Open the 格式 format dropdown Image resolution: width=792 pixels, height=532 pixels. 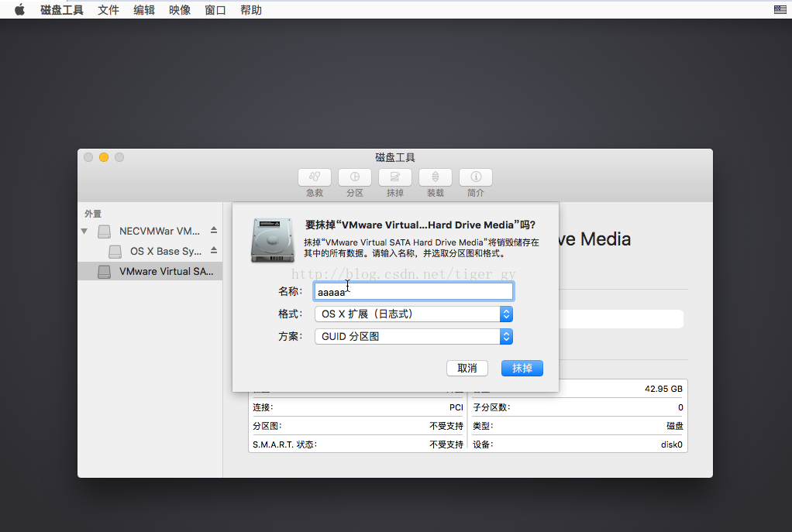tap(414, 314)
